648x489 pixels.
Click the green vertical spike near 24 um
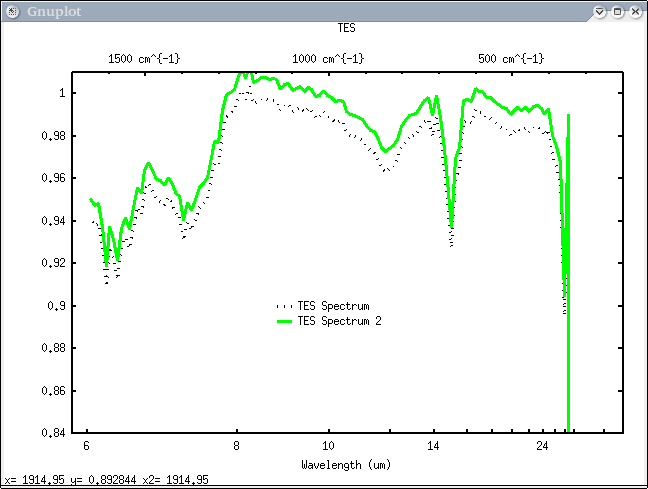click(568, 274)
